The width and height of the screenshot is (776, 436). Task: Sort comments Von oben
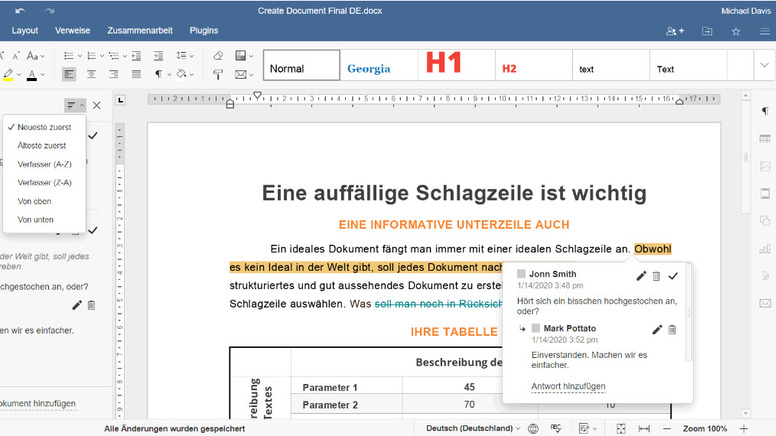tap(45, 201)
